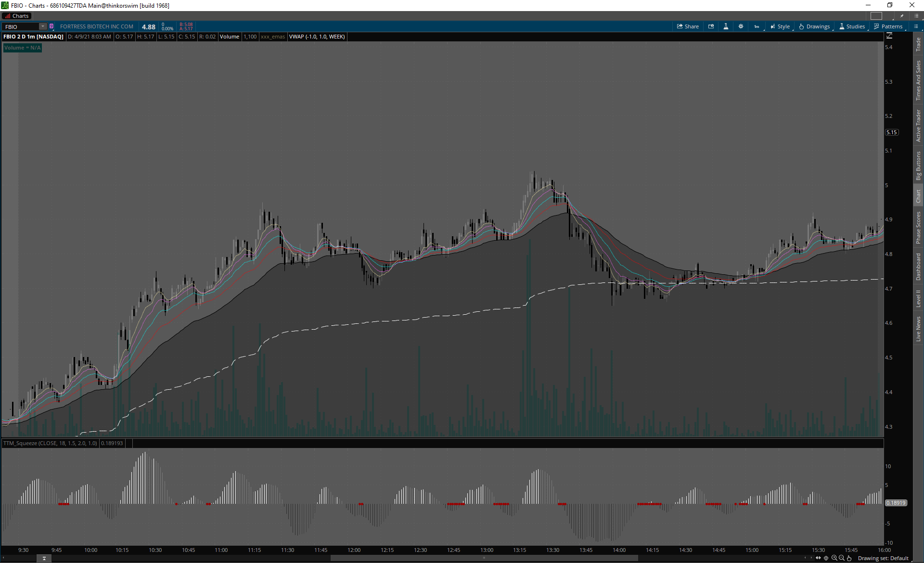This screenshot has height=563, width=924.
Task: Click the zoom out magnifier icon
Action: [842, 558]
